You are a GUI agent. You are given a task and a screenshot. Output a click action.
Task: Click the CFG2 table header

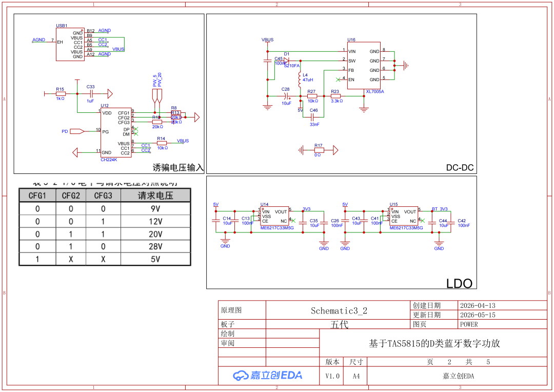(x=71, y=195)
